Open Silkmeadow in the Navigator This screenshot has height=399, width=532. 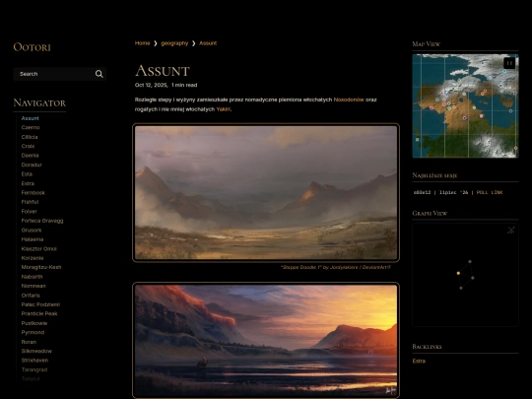pos(36,351)
